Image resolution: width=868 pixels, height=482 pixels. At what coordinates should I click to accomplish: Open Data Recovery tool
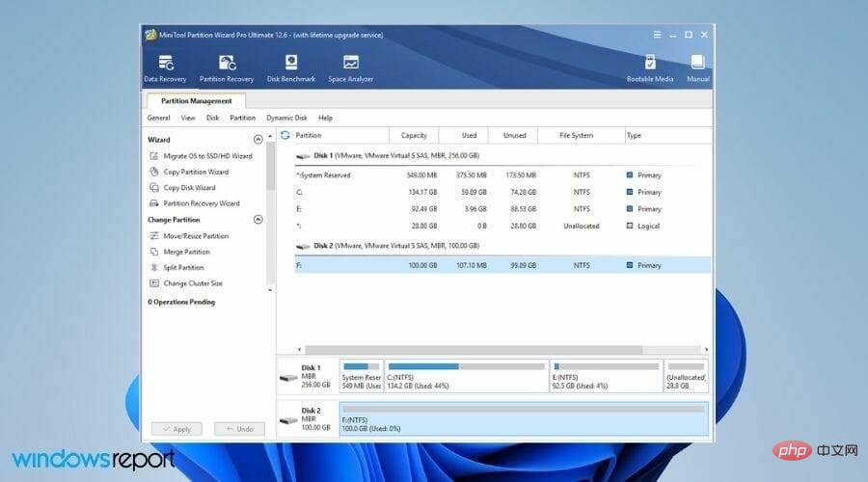pyautogui.click(x=165, y=67)
